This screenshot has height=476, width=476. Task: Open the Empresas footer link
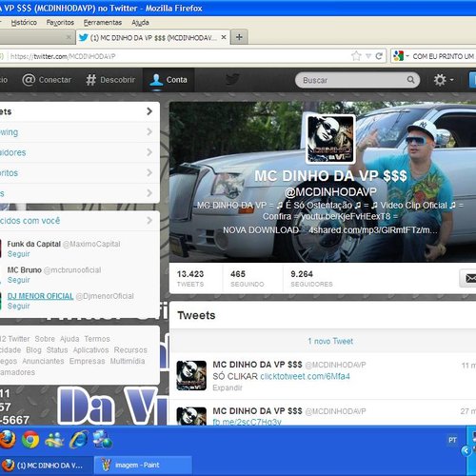click(87, 361)
